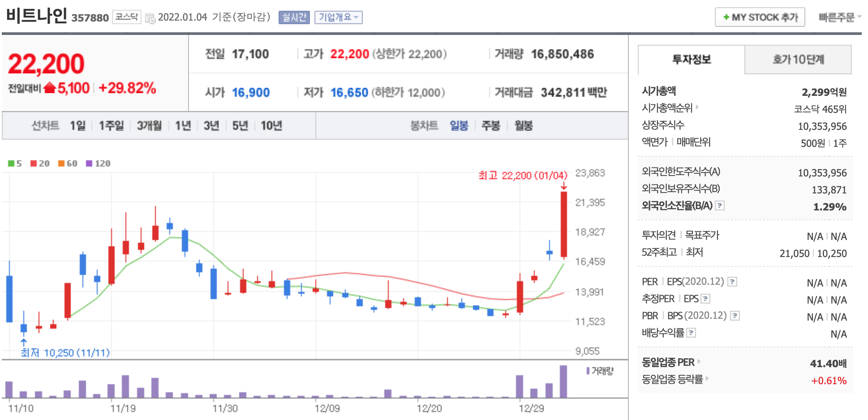Click the plus icon in MY STOCK 추가
Screen dimensions: 868x420
pos(726,17)
